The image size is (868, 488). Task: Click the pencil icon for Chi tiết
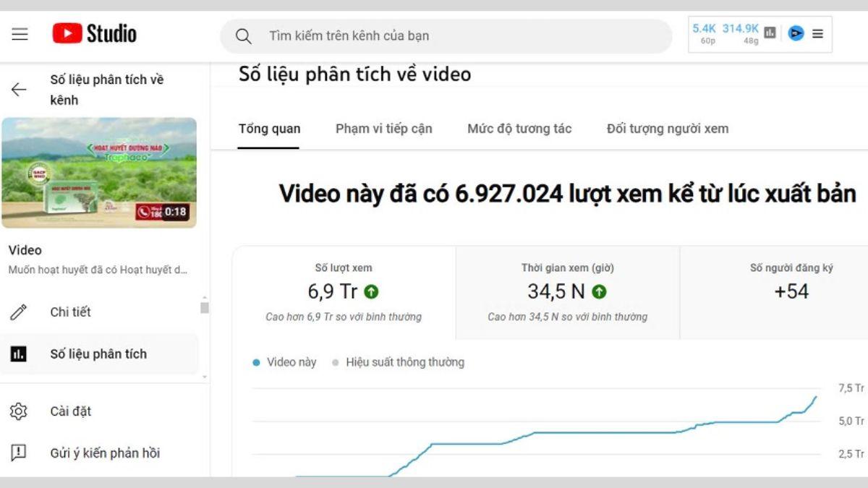[x=19, y=312]
